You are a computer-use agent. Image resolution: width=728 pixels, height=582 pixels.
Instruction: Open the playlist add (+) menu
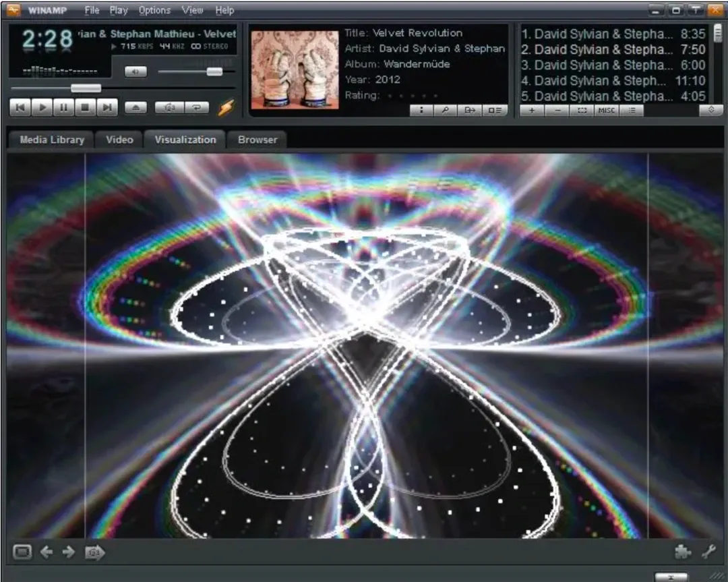pos(532,111)
